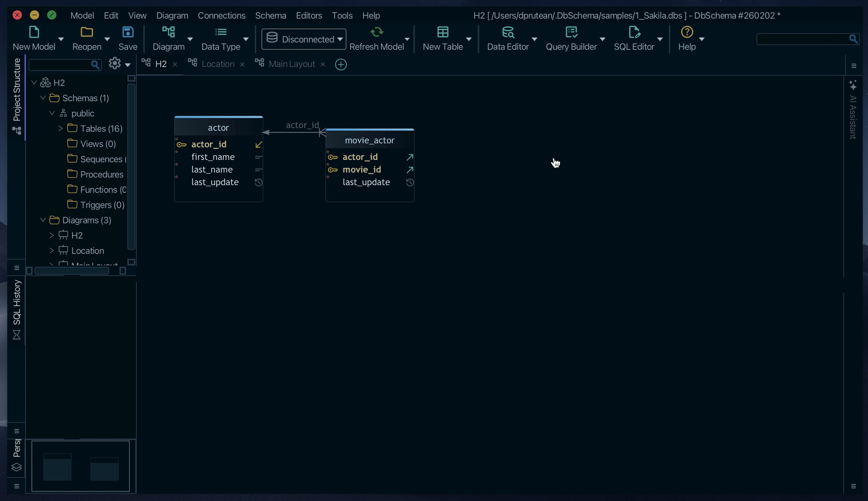Open the New Table tool
Viewport: 868px width, 501px height.
pyautogui.click(x=442, y=33)
